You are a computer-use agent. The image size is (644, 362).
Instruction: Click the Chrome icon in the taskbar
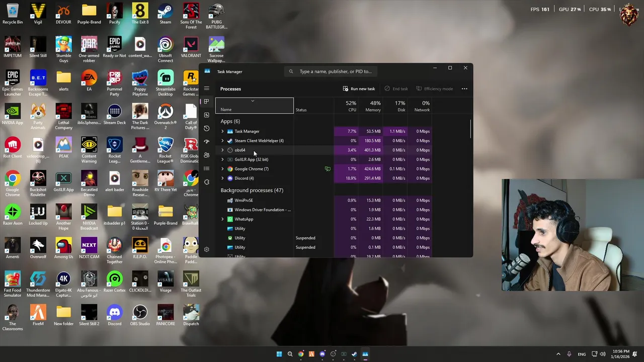pos(301,354)
